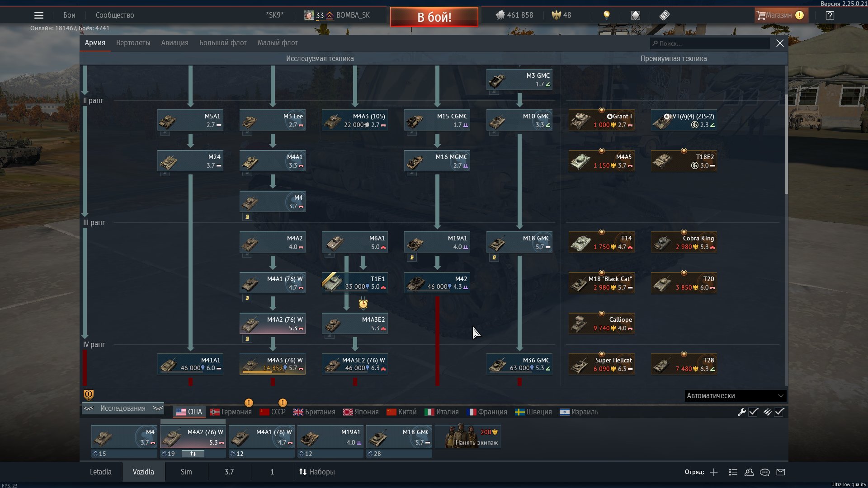Focus the Поиск search field
Viewport: 868px width, 488px height.
tap(710, 43)
